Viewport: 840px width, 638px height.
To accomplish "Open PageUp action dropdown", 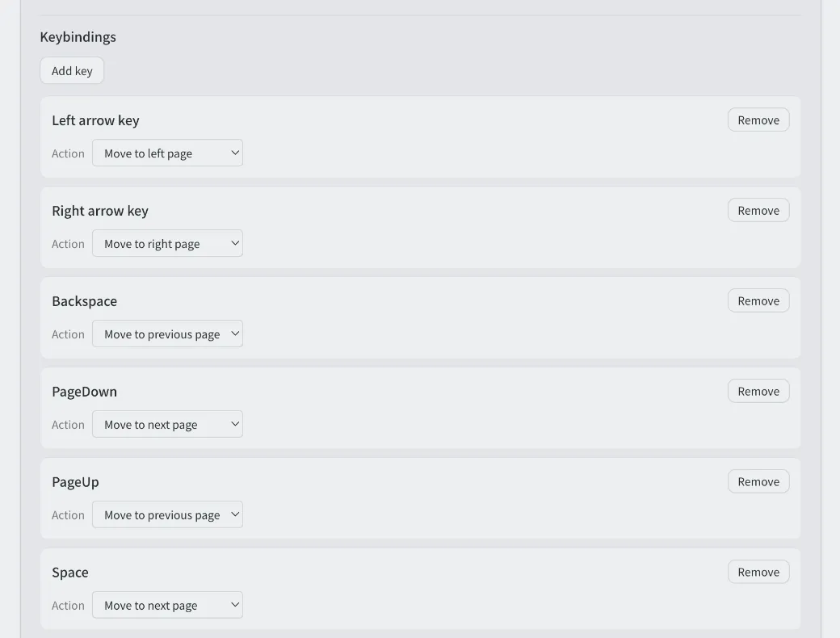I will point(167,514).
